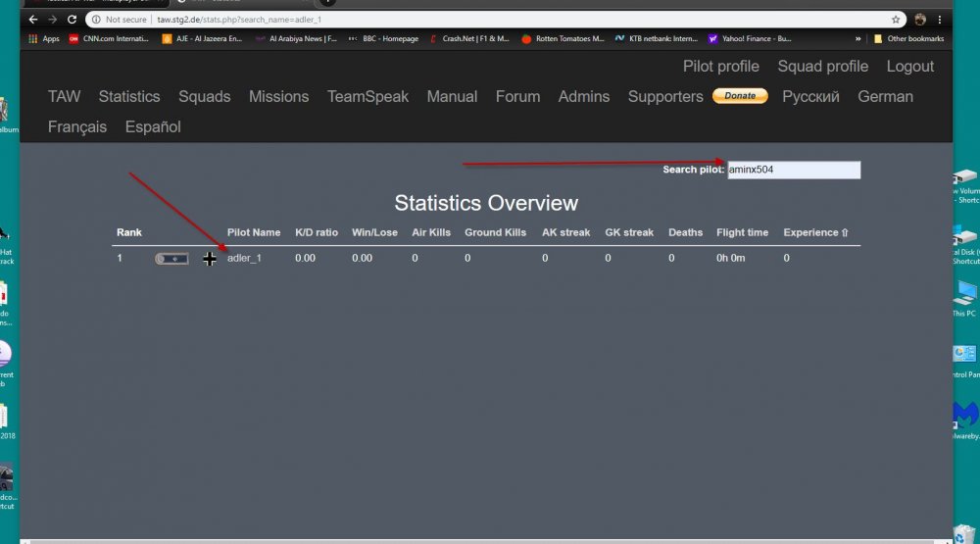The image size is (980, 544).
Task: Click the cross emblem beside adler_1
Action: (210, 259)
